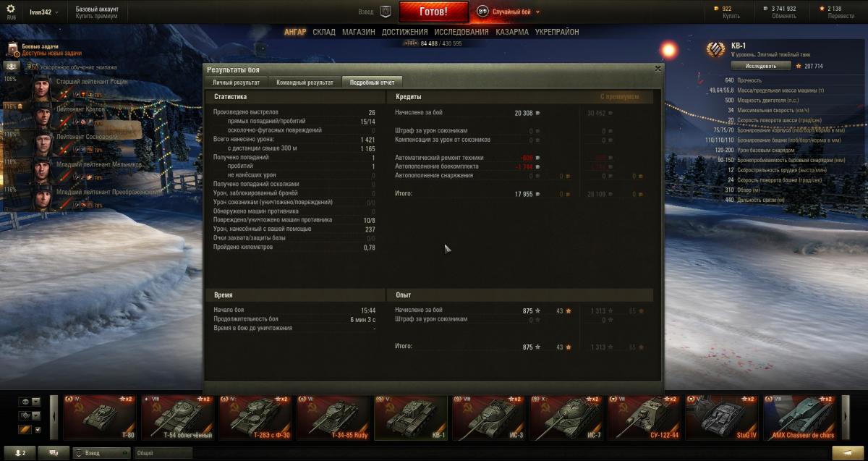Open the settings gear menu
This screenshot has height=461, width=868.
(10, 9)
